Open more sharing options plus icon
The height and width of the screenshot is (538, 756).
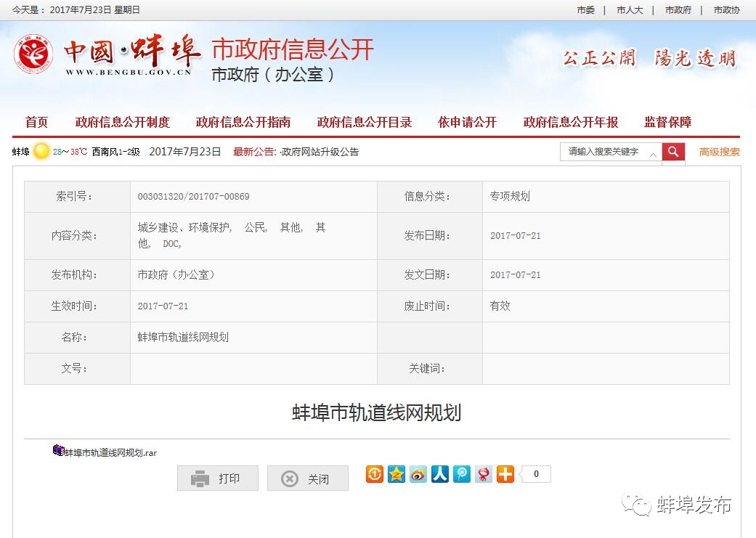click(x=505, y=474)
